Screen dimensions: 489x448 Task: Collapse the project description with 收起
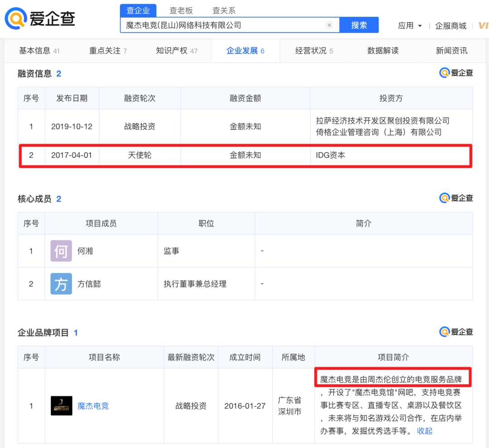pyautogui.click(x=424, y=431)
